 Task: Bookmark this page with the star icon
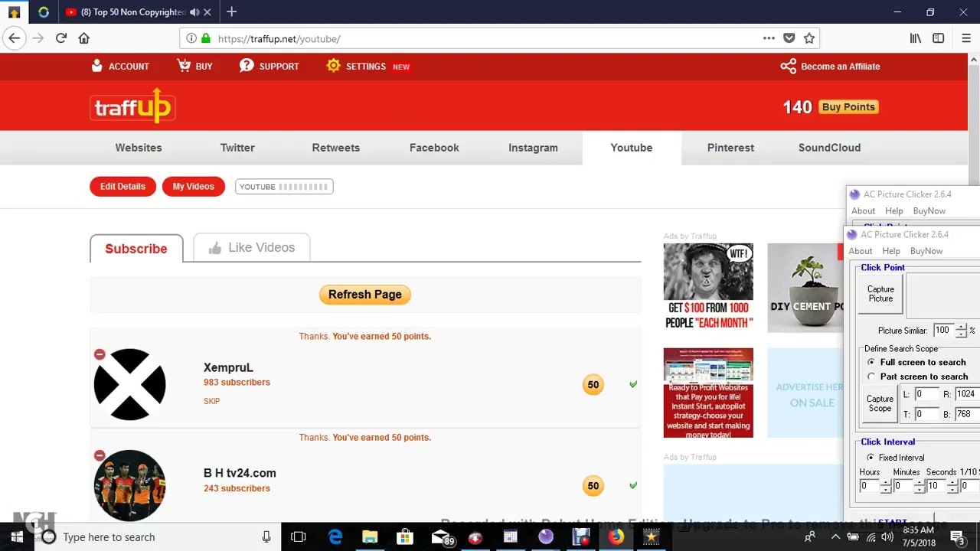[809, 38]
